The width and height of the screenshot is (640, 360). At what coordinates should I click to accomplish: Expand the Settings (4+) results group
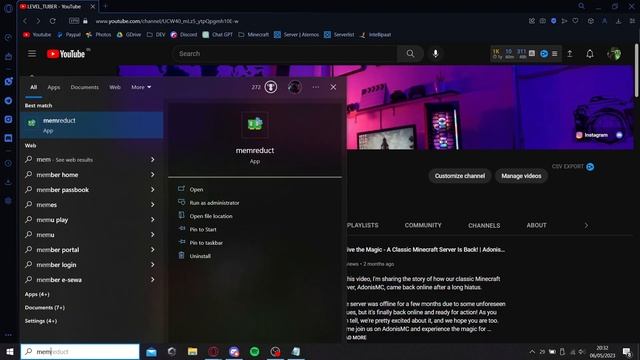(40, 321)
